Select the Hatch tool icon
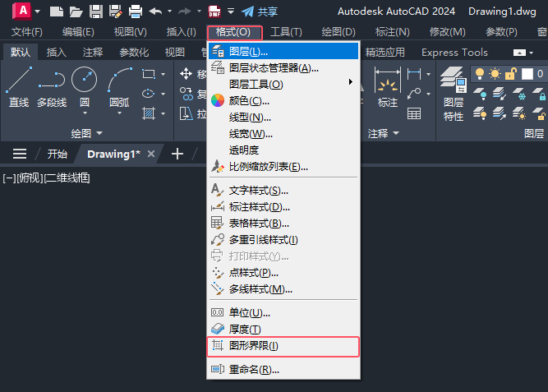The width and height of the screenshot is (548, 392). (149, 113)
